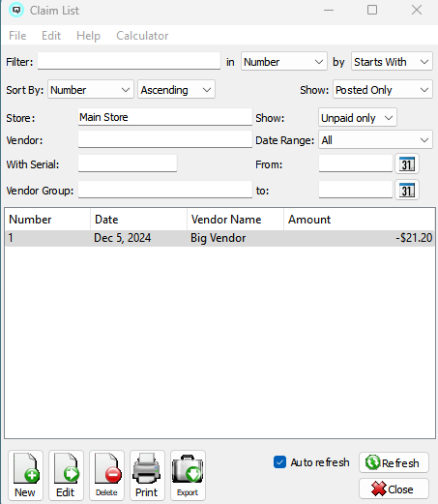Change the Ascending sort order dropdown
The height and width of the screenshot is (504, 438).
176,90
